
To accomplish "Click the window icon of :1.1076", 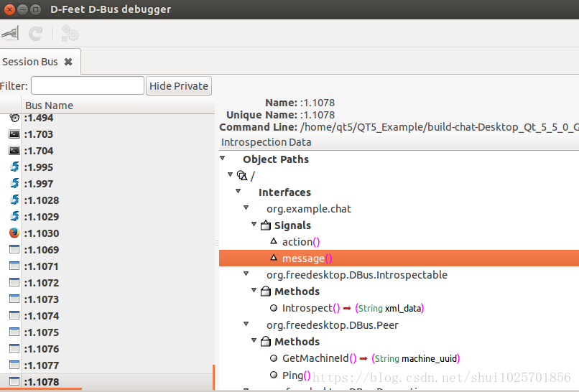I will [14, 348].
